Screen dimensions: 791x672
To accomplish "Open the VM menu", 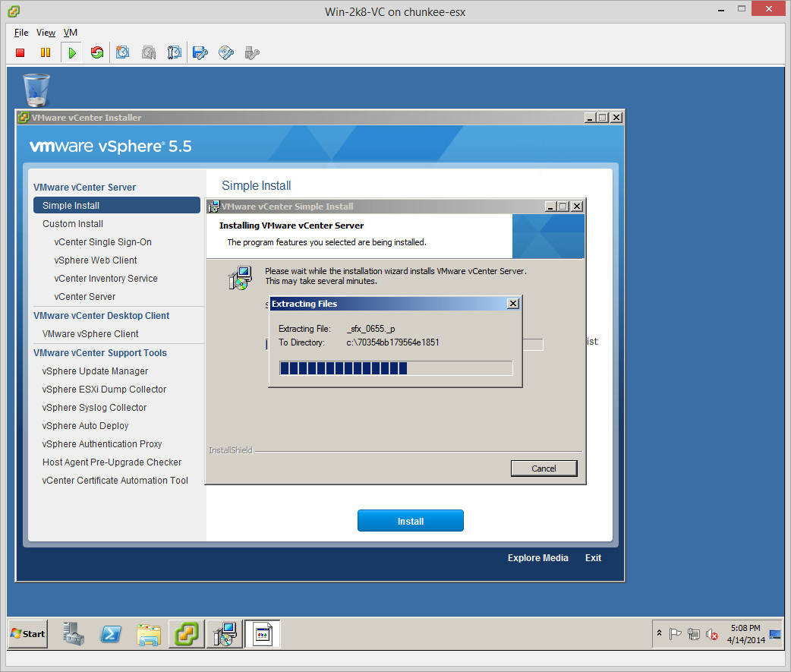I will pyautogui.click(x=71, y=33).
